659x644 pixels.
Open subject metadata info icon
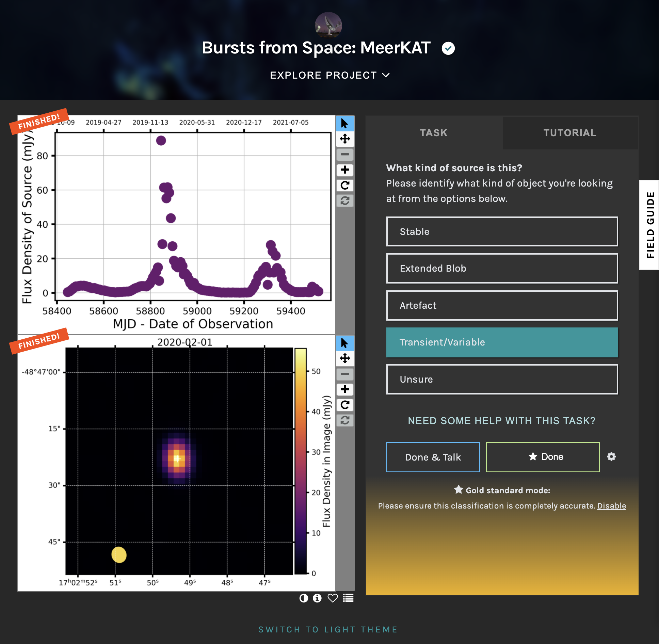pos(317,598)
